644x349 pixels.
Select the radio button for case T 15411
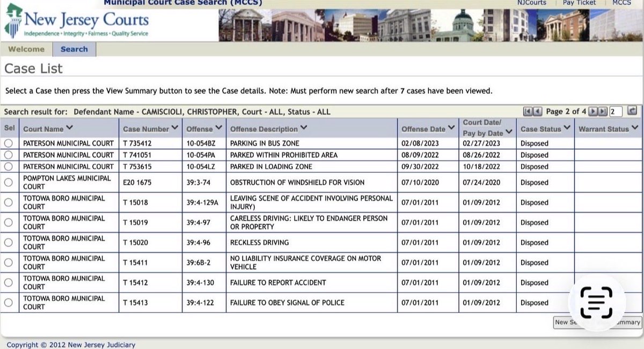click(x=8, y=263)
